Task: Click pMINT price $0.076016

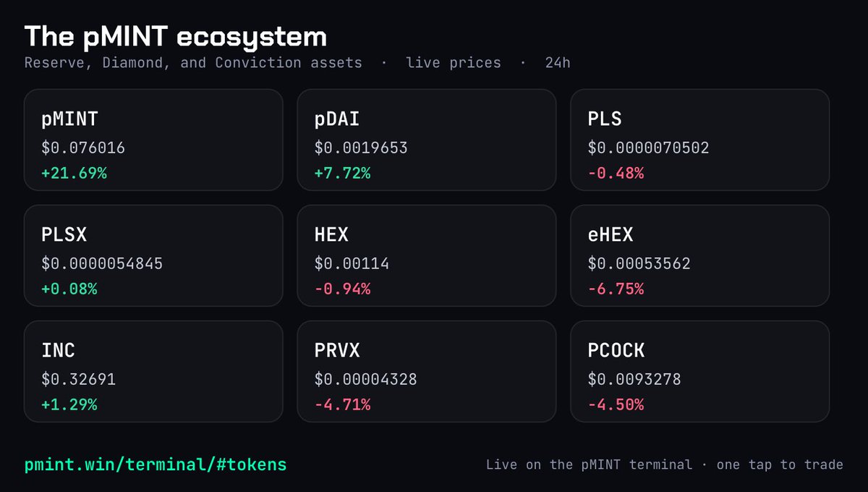Action: click(83, 148)
